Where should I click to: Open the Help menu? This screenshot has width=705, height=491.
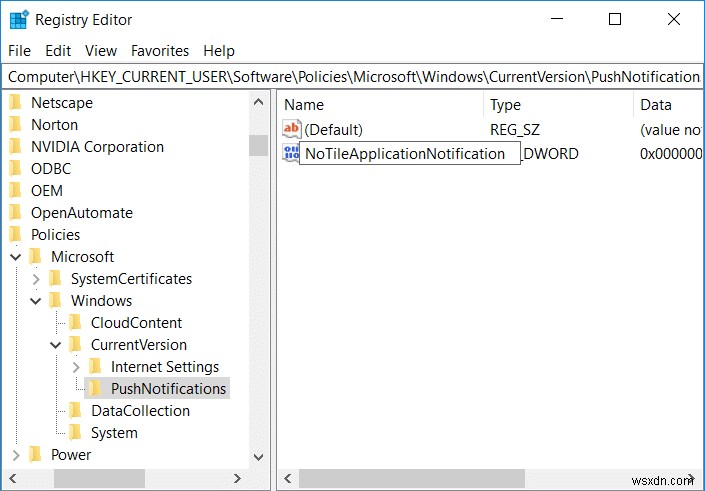219,51
